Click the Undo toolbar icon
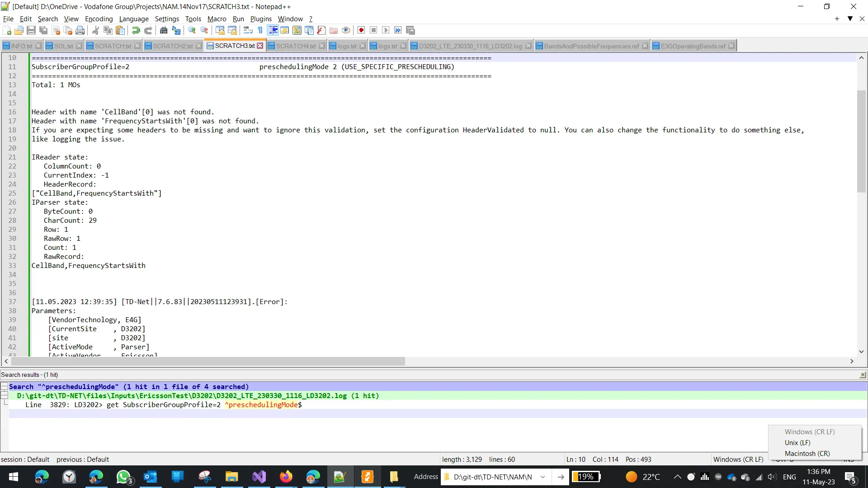 pyautogui.click(x=136, y=30)
